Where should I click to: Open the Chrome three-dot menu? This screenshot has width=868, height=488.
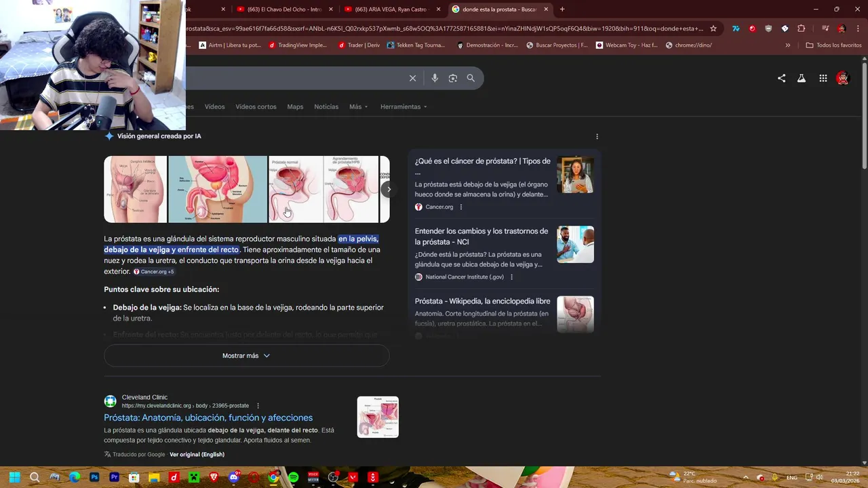coord(858,28)
